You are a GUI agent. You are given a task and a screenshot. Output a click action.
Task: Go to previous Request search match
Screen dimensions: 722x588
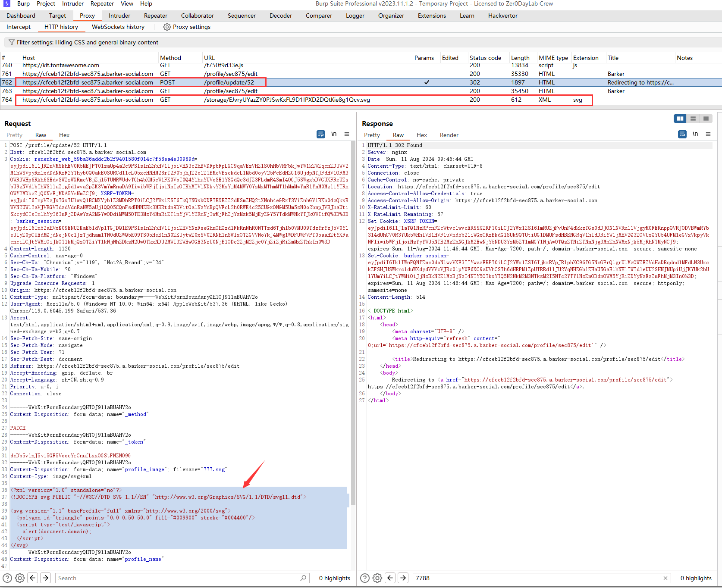33,578
